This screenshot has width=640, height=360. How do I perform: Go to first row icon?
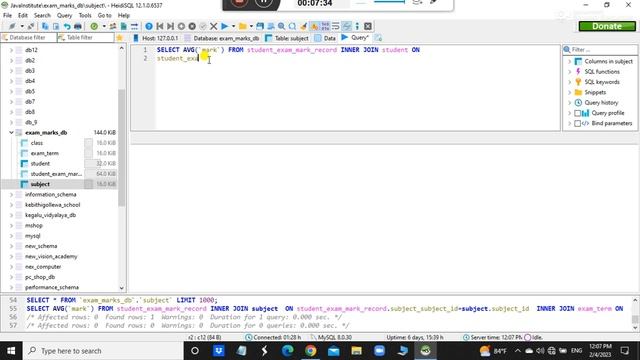tap(160, 26)
